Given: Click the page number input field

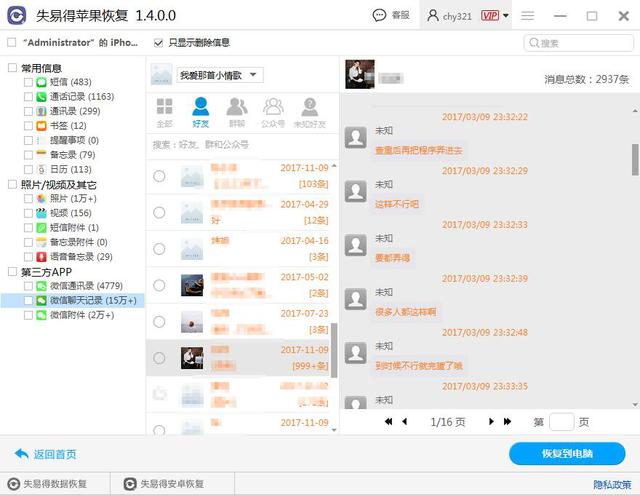Looking at the screenshot, I should (562, 422).
